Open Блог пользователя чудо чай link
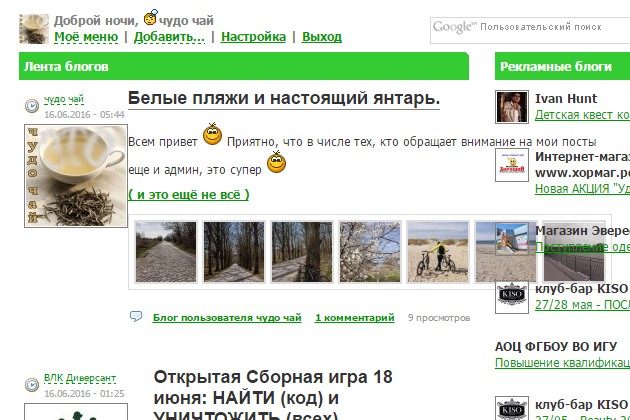This screenshot has width=630, height=420. coord(227,318)
